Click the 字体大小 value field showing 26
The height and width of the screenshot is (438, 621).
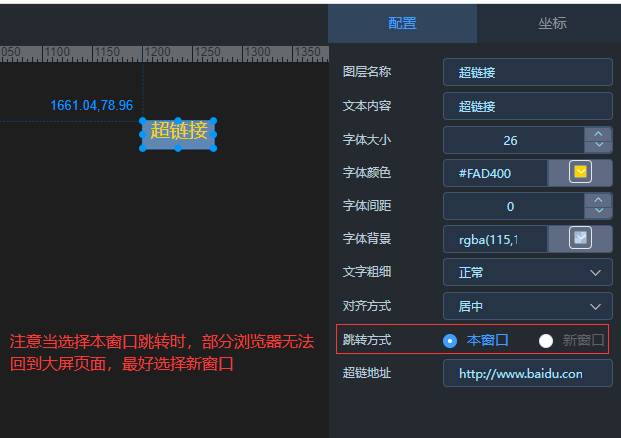[x=510, y=140]
